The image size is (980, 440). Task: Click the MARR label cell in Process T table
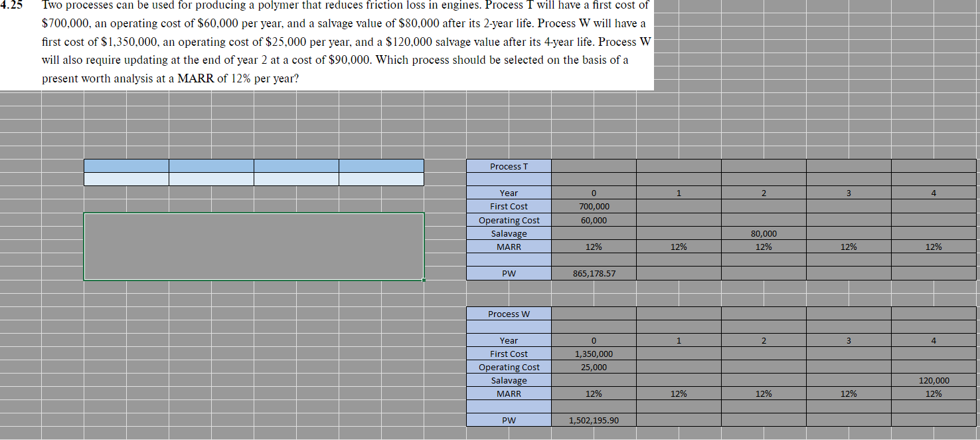click(x=509, y=247)
